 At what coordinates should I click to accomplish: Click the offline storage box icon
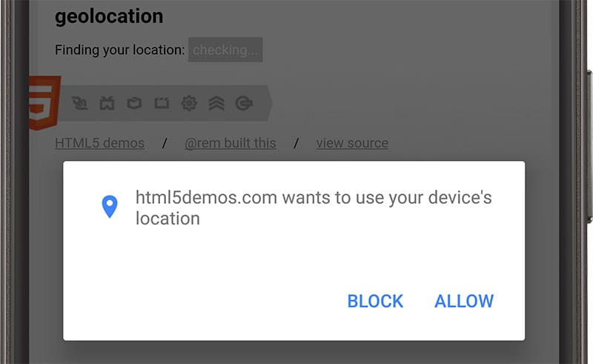162,104
